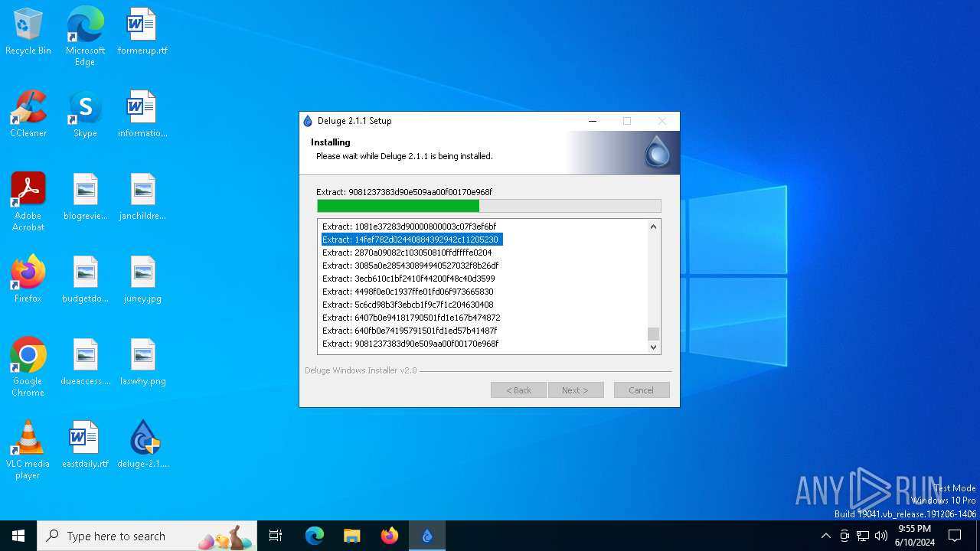Image resolution: width=980 pixels, height=551 pixels.
Task: Click the Deluge Windows Installer v2.0 label
Action: (x=361, y=370)
